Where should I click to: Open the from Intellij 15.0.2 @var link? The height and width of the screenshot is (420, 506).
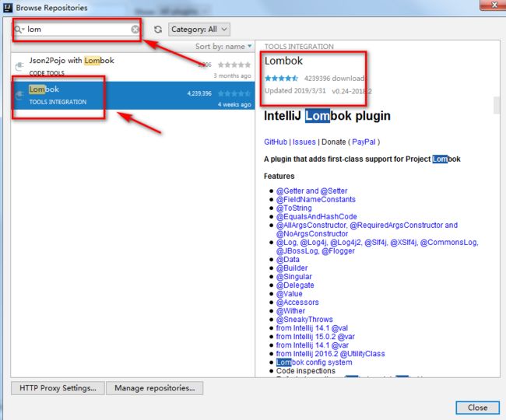315,337
